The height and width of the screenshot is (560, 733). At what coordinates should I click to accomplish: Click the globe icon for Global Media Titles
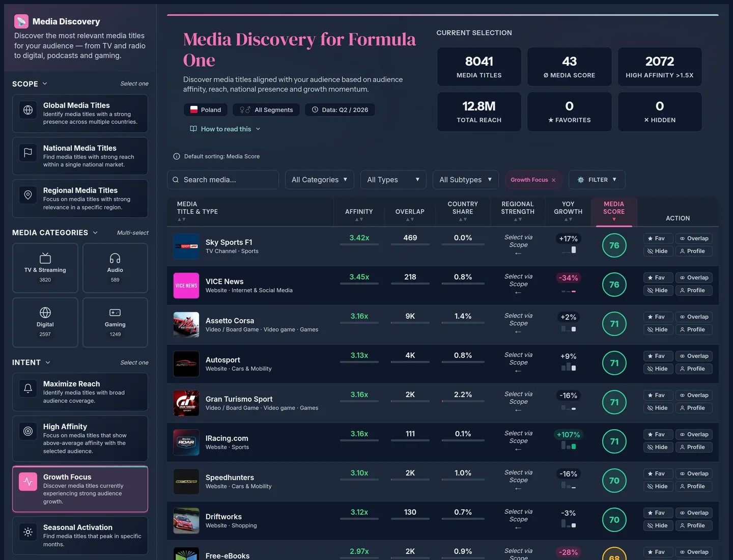click(x=28, y=110)
